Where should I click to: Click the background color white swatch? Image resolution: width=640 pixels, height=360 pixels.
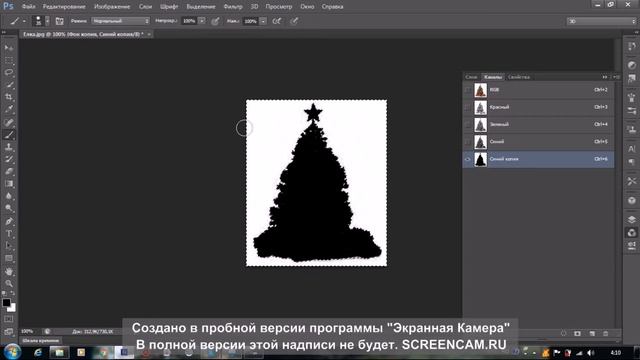click(x=12, y=308)
